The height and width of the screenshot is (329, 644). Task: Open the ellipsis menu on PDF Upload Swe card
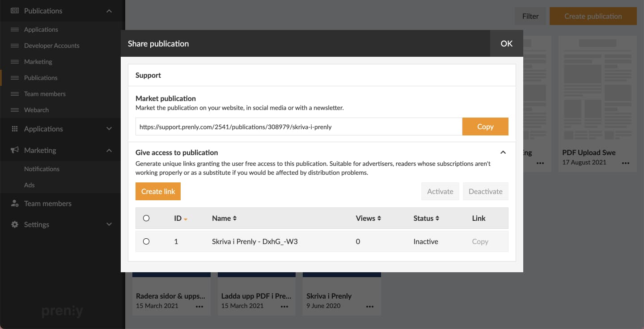click(x=626, y=163)
